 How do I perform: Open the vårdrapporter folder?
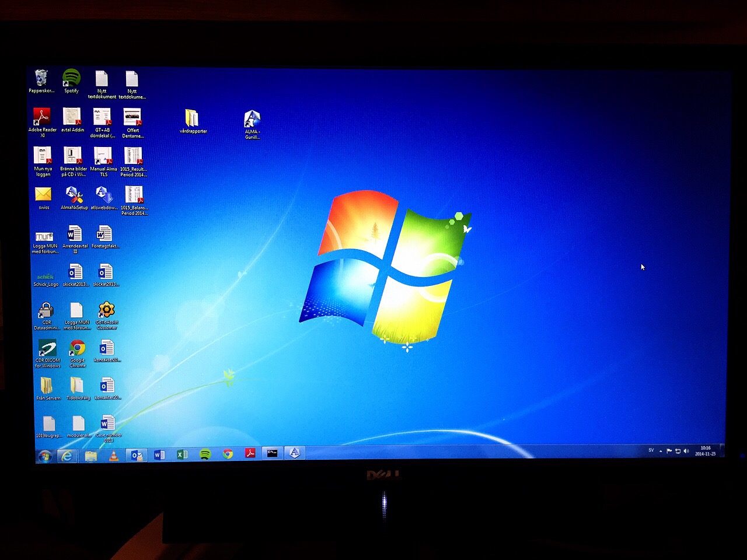pyautogui.click(x=192, y=118)
